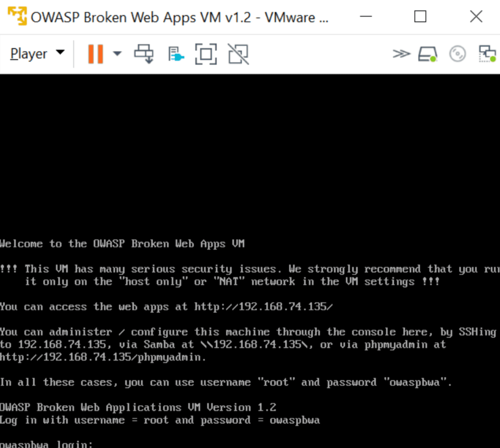The width and height of the screenshot is (500, 448).
Task: Click the CD/DVD drive icon
Action: 458,54
